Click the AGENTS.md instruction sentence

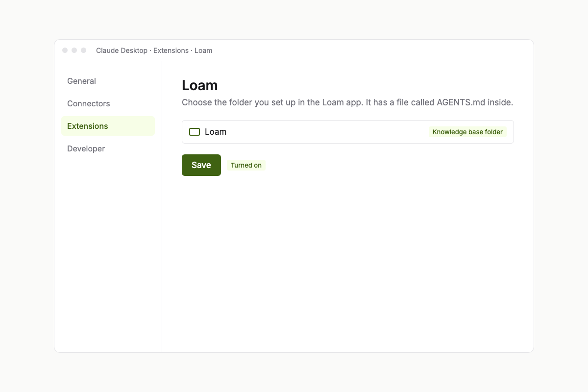click(347, 102)
